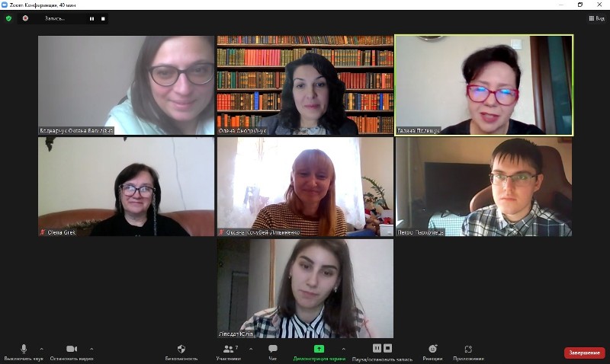Screen dimensions: 610x364
Task: Pause recording in the top bar
Action: click(91, 18)
